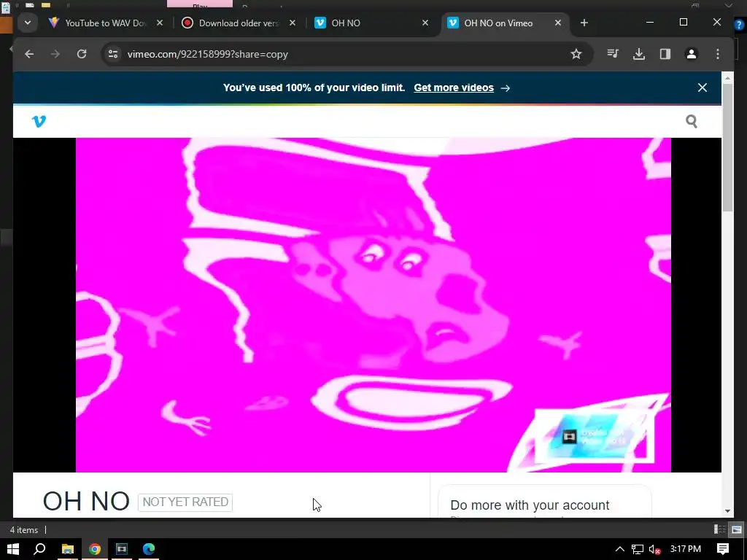Switch Explorer window to details view

[720, 529]
